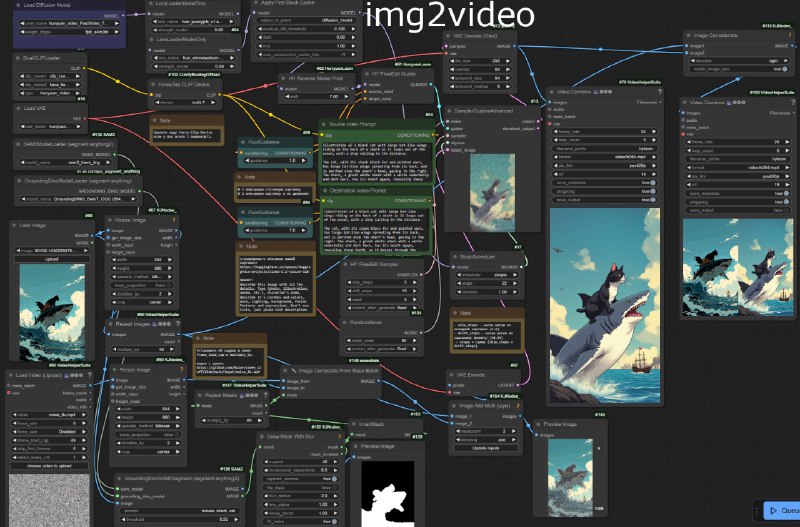Toggle flip_input in Grow Mask With Blur
Viewport: 800px width, 527px height.
coord(301,487)
